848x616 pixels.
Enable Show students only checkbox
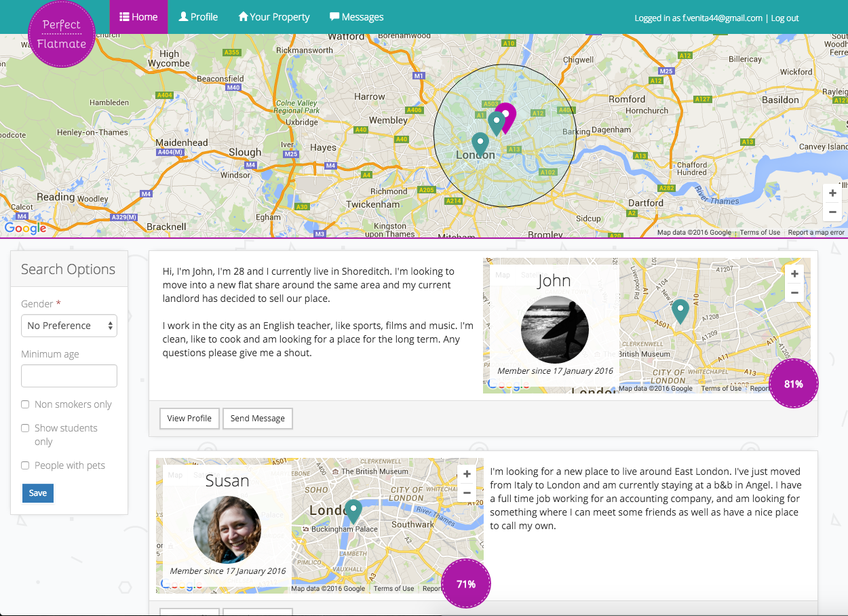coord(25,428)
